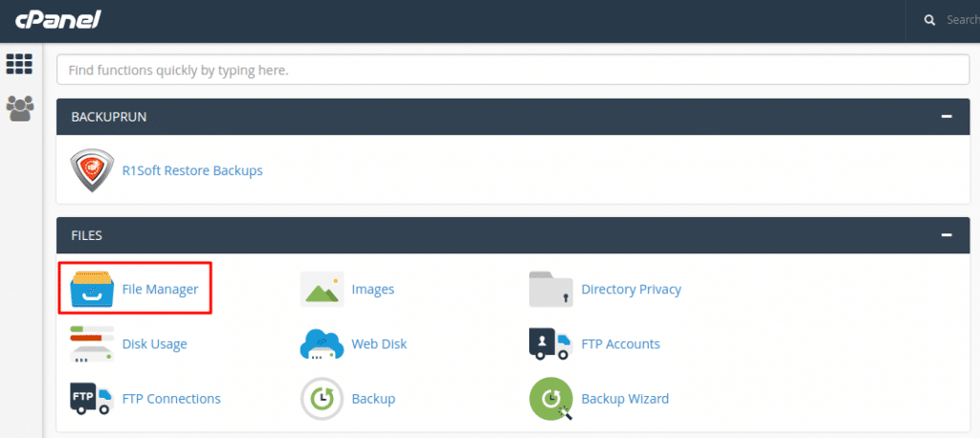
Task: Open User Manager icon in the sidebar
Action: pos(20,109)
